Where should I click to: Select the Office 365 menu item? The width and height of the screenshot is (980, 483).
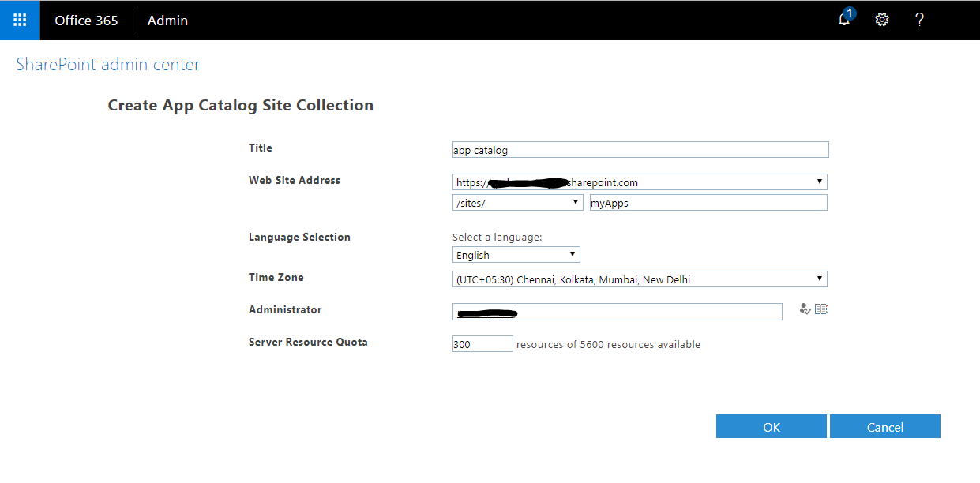click(86, 20)
